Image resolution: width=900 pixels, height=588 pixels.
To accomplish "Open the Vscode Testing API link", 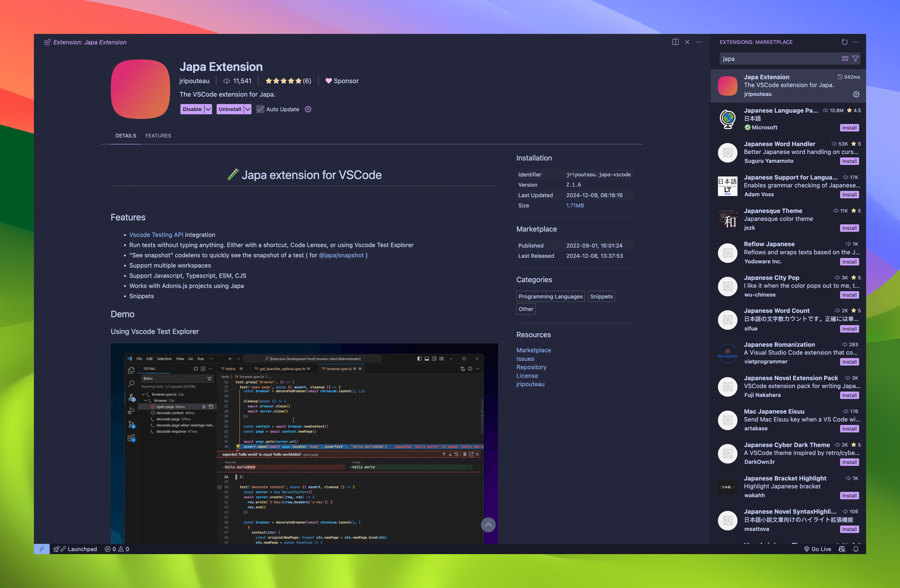I will click(156, 235).
